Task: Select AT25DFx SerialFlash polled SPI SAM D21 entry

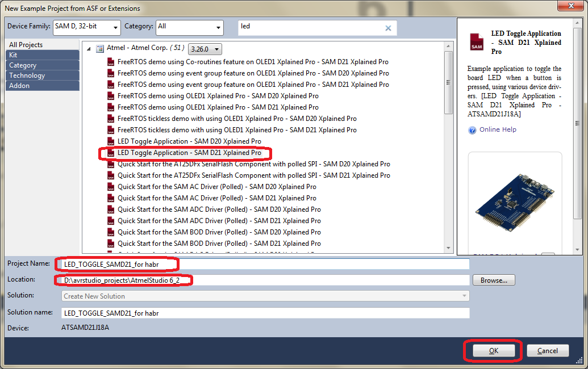Action: pyautogui.click(x=253, y=175)
